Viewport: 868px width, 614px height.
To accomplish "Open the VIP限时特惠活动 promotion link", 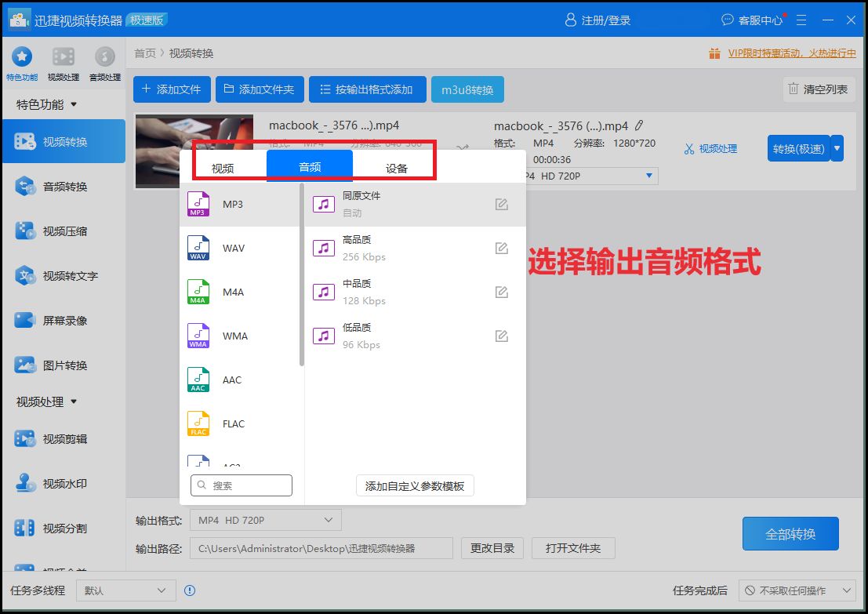I will pyautogui.click(x=784, y=53).
